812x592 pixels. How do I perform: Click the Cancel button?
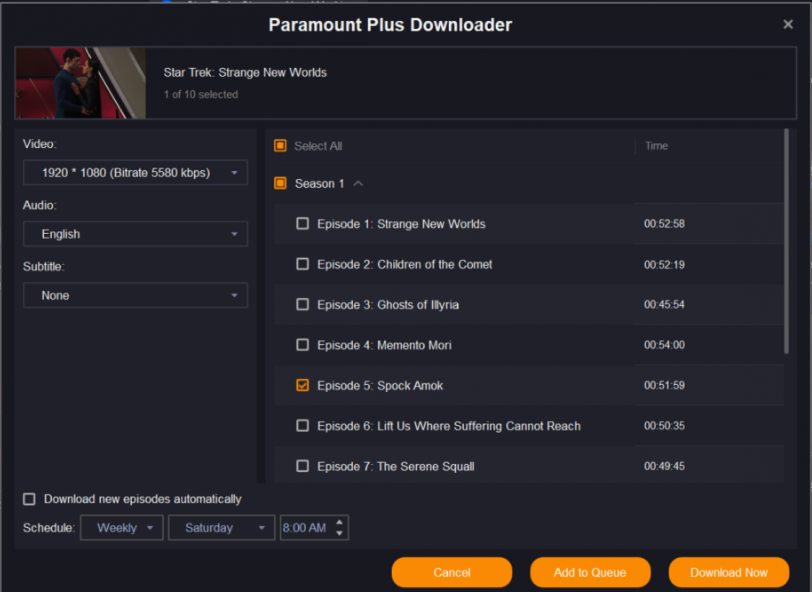(452, 572)
